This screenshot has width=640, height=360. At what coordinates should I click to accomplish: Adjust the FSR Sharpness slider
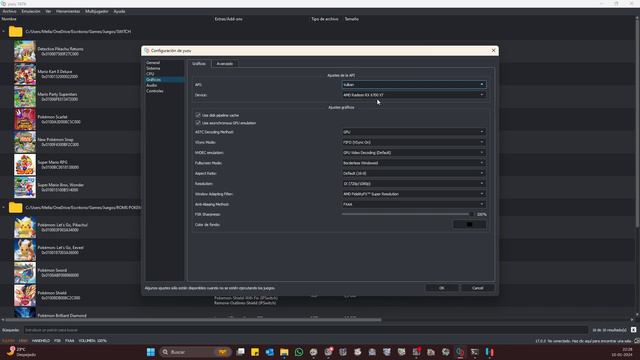[x=407, y=214]
